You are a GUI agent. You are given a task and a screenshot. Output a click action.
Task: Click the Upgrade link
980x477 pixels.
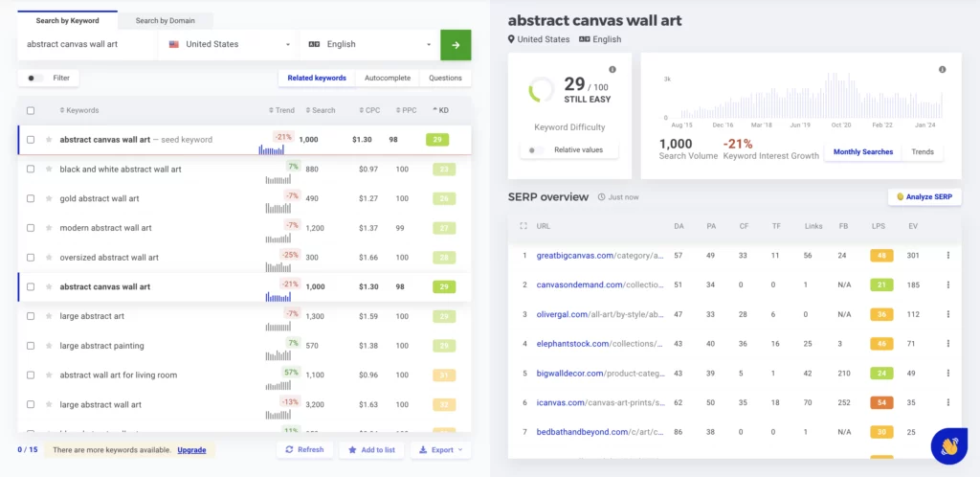pos(191,449)
